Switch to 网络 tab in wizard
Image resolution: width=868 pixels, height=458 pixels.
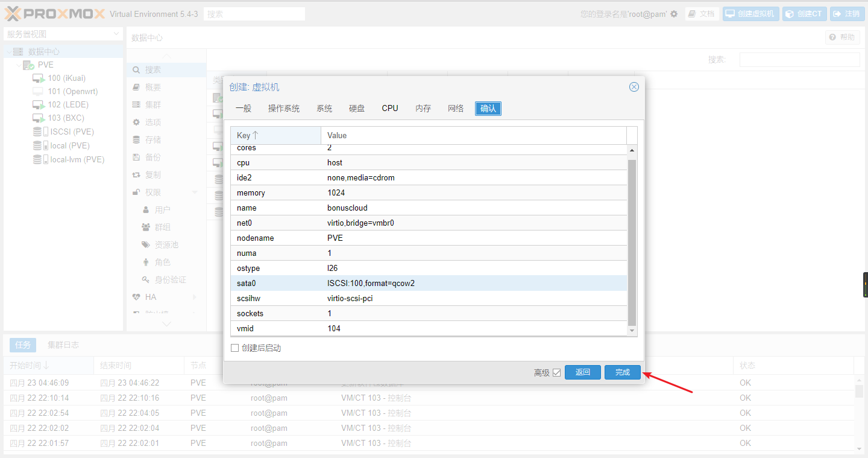point(456,109)
